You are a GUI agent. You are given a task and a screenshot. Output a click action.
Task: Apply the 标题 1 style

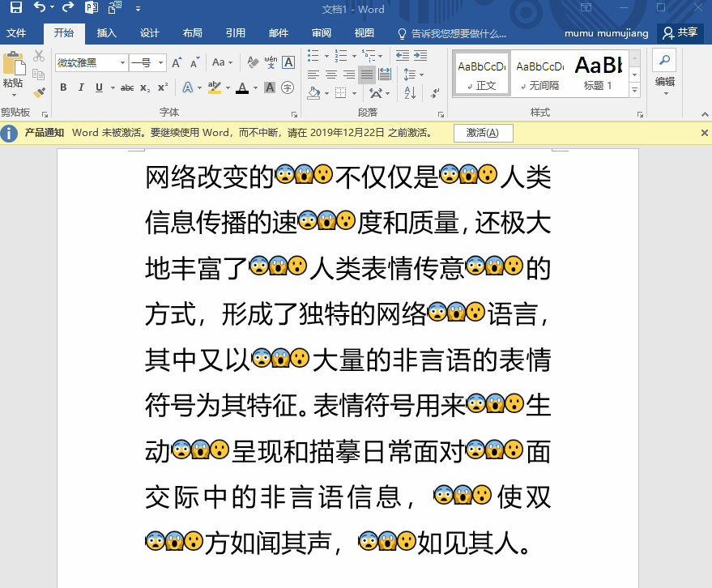[x=598, y=73]
